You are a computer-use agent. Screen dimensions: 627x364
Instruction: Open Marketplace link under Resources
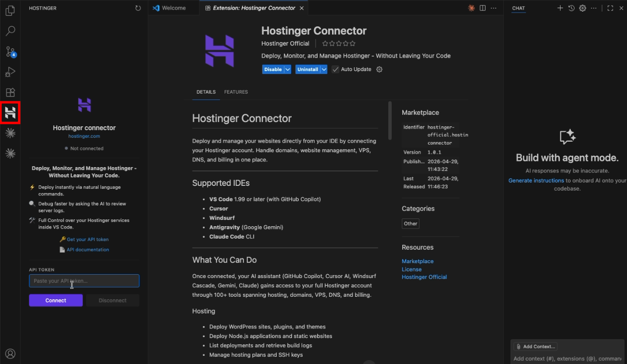(x=418, y=261)
